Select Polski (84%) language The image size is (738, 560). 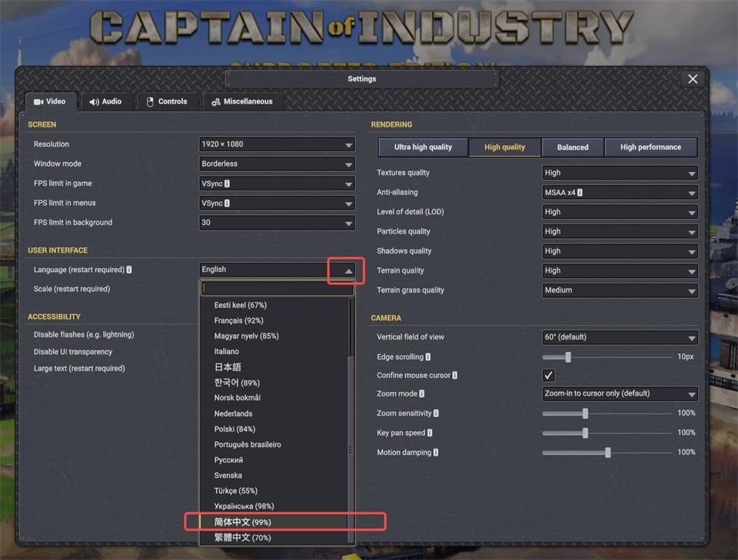274,429
